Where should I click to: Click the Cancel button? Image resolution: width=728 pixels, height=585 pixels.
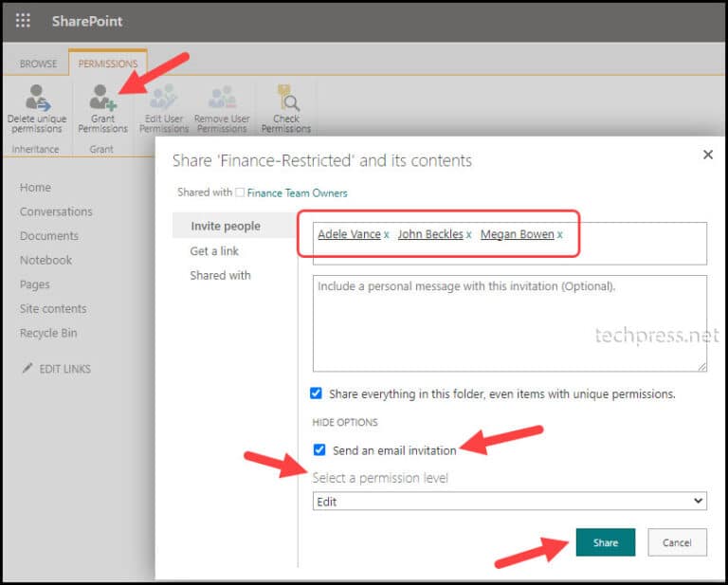(677, 542)
